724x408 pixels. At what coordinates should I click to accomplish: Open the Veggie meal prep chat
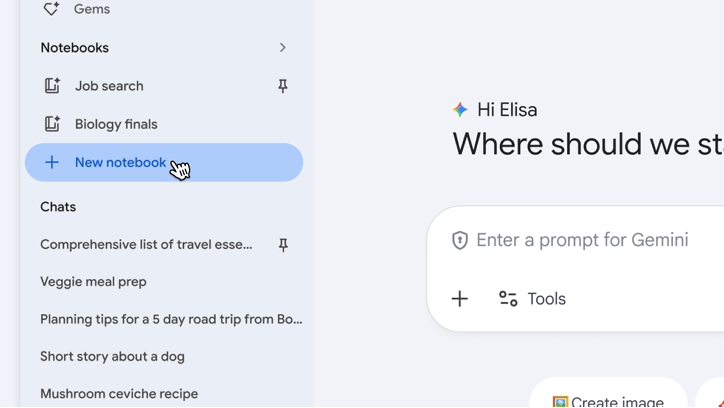(93, 282)
